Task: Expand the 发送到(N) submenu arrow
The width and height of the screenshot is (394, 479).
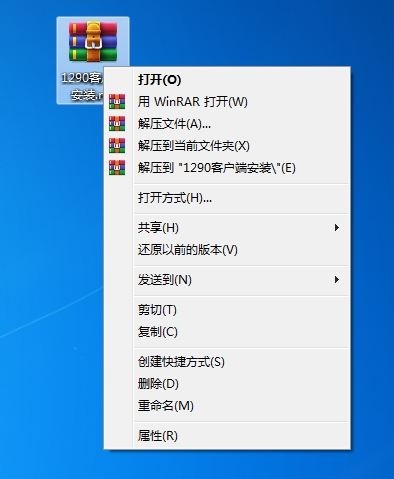Action: click(337, 280)
